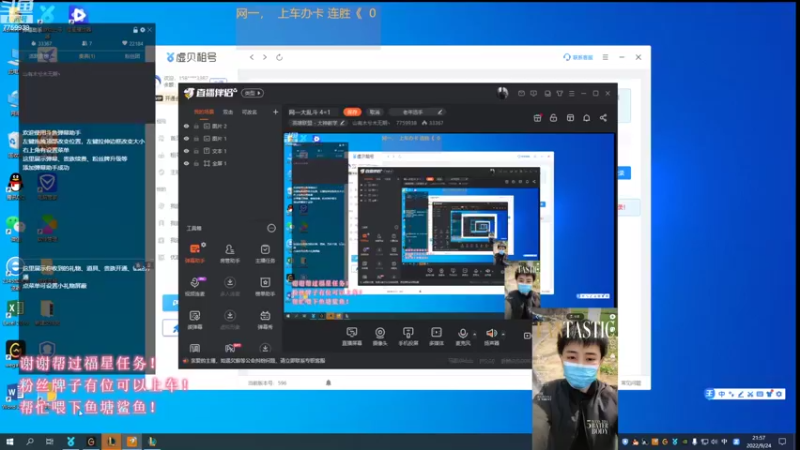The width and height of the screenshot is (800, 450).
Task: Open the 弹幕秀 tool
Action: click(265, 319)
